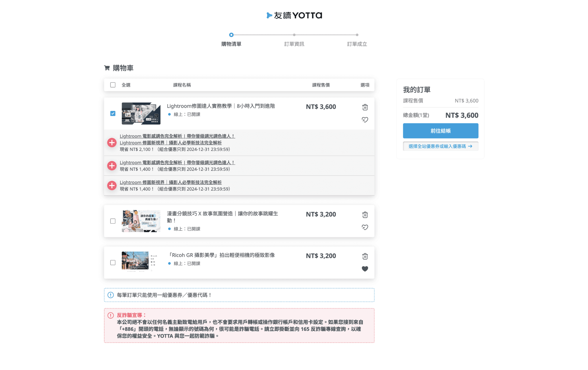This screenshot has width=588, height=370.
Task: Click the 總金額(1堂) label in order summary
Action: coord(416,115)
